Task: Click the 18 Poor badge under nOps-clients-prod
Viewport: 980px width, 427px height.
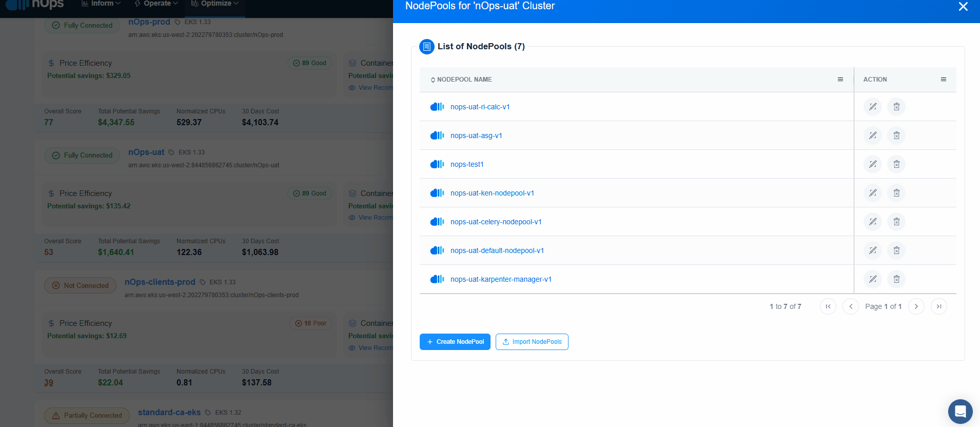Action: pos(311,323)
